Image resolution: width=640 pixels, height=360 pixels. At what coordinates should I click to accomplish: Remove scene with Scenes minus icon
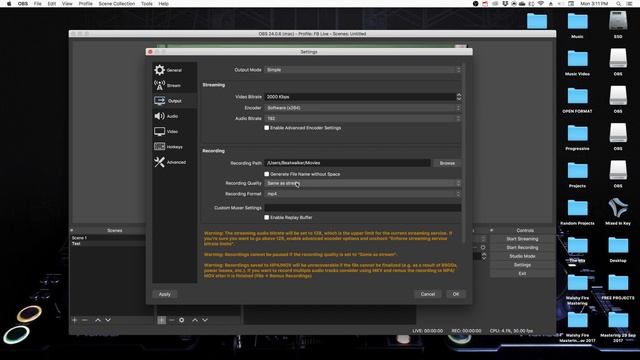85,320
